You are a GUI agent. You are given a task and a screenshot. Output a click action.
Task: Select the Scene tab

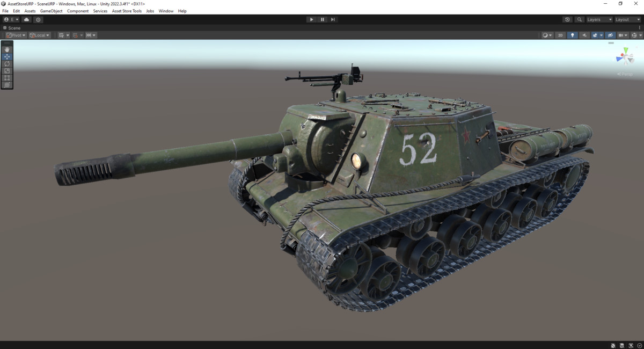[12, 28]
